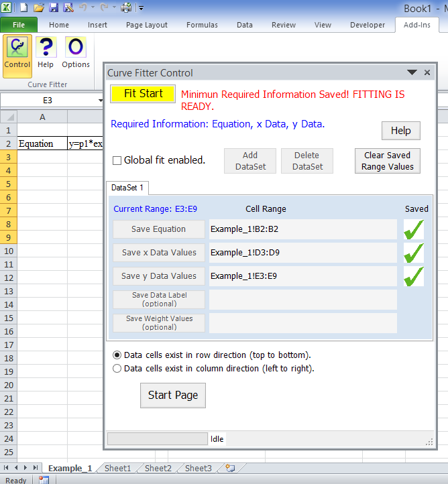Switch to the Page Layout ribbon tab
This screenshot has width=448, height=484.
147,25
